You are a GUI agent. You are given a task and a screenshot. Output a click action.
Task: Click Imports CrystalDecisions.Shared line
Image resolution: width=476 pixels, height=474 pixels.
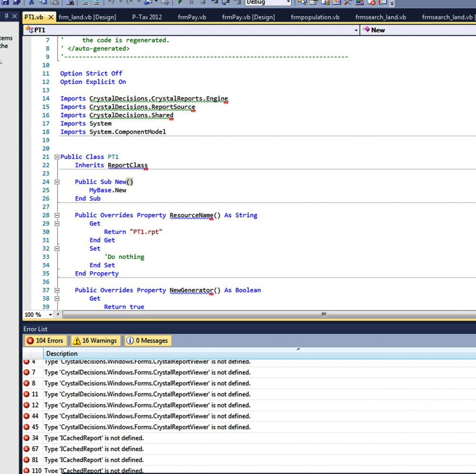(x=117, y=115)
